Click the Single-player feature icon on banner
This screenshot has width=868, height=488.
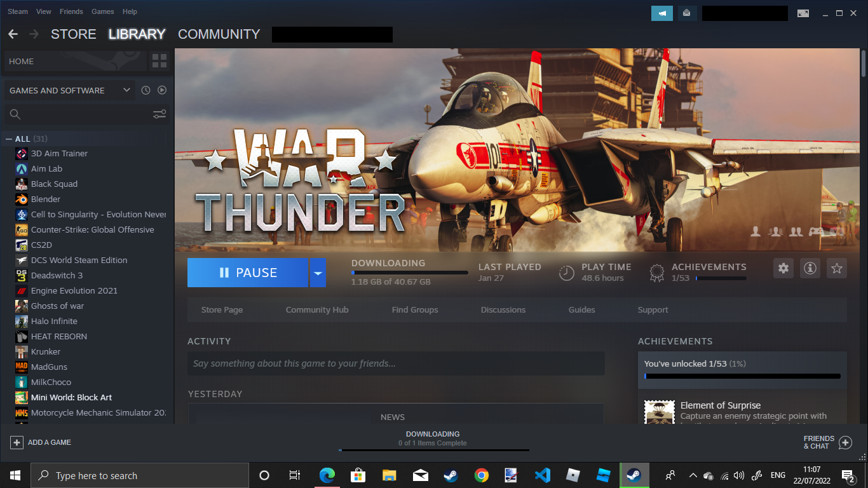[756, 232]
